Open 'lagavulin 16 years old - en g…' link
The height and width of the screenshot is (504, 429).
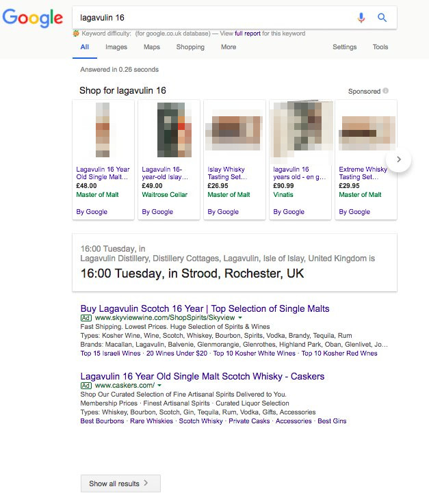300,173
